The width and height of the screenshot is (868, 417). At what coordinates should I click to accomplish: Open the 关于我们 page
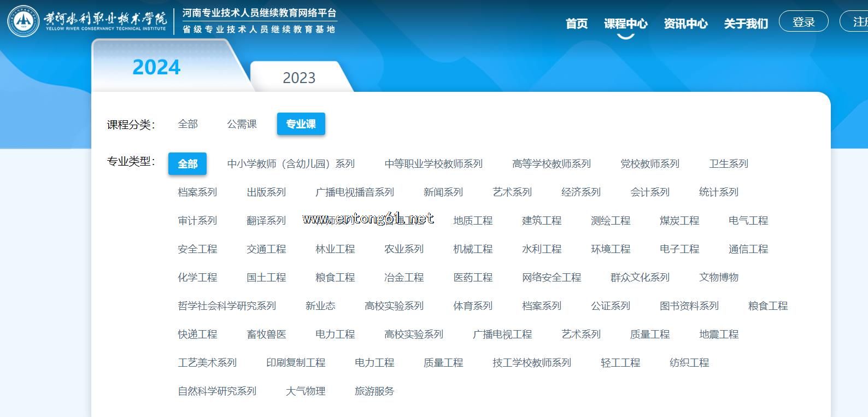pos(746,24)
